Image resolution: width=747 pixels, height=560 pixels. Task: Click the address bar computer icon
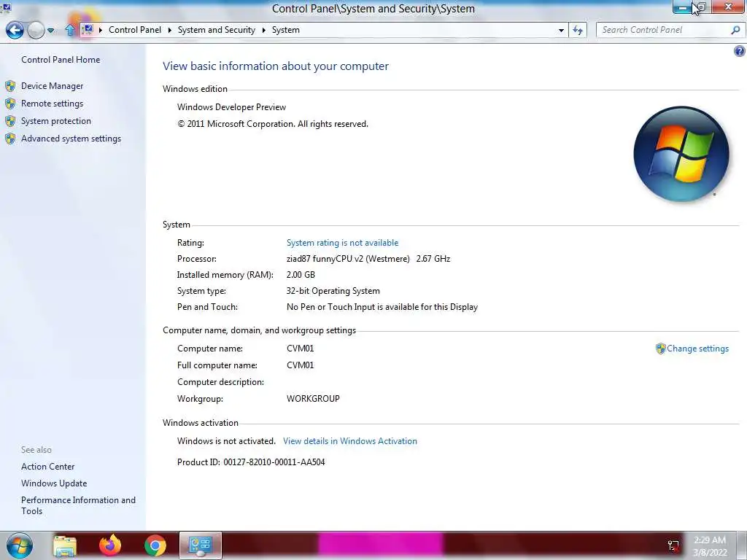pyautogui.click(x=88, y=29)
